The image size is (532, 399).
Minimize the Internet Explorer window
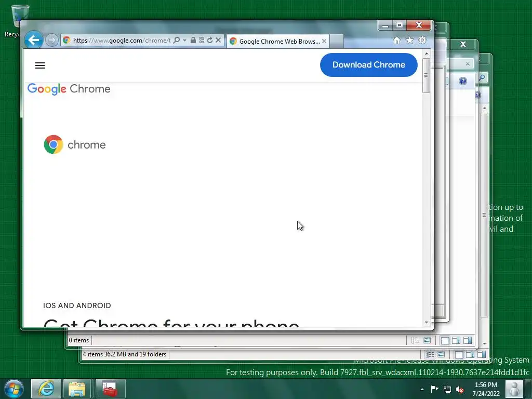[385, 25]
